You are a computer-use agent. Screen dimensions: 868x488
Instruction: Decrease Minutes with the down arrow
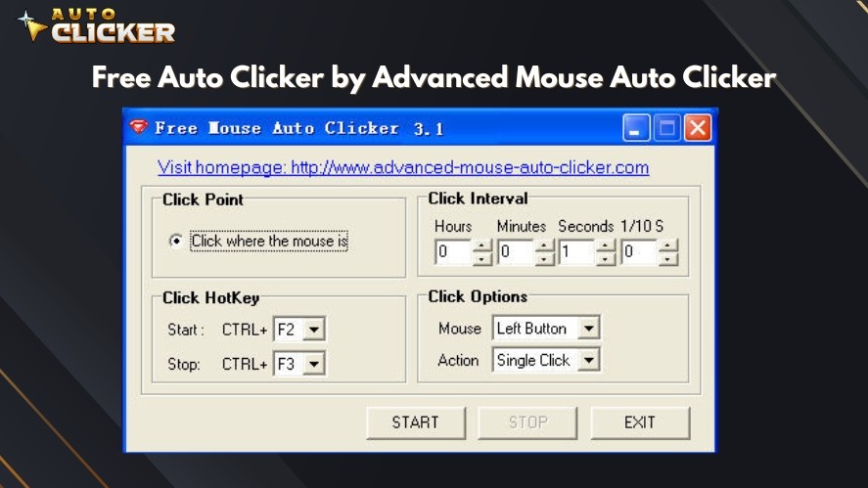coord(544,258)
